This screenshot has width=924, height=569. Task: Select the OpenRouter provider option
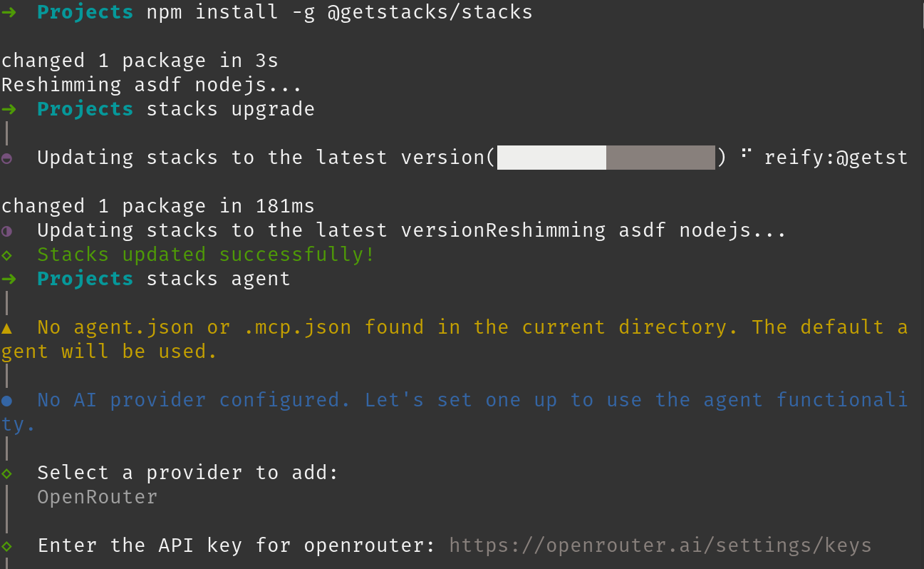(x=97, y=497)
